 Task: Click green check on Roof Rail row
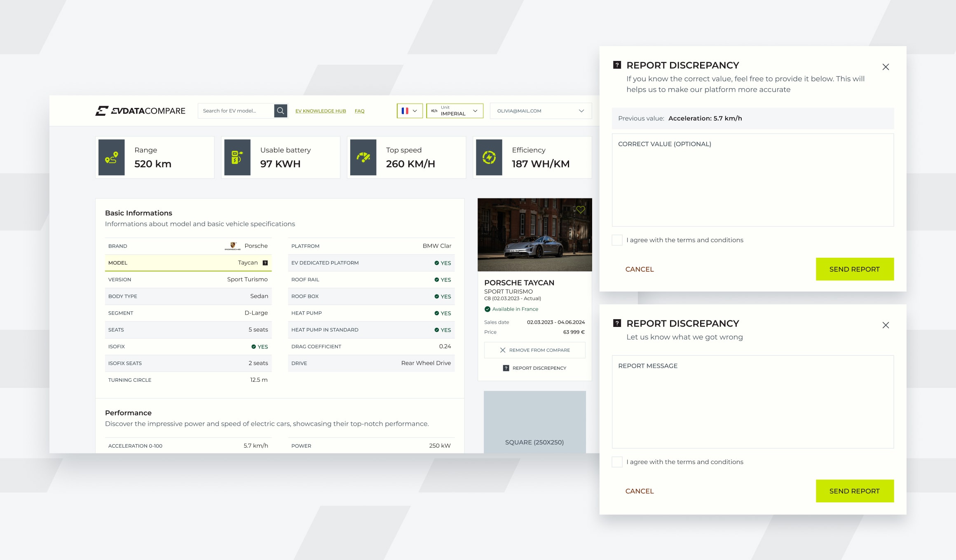(436, 280)
